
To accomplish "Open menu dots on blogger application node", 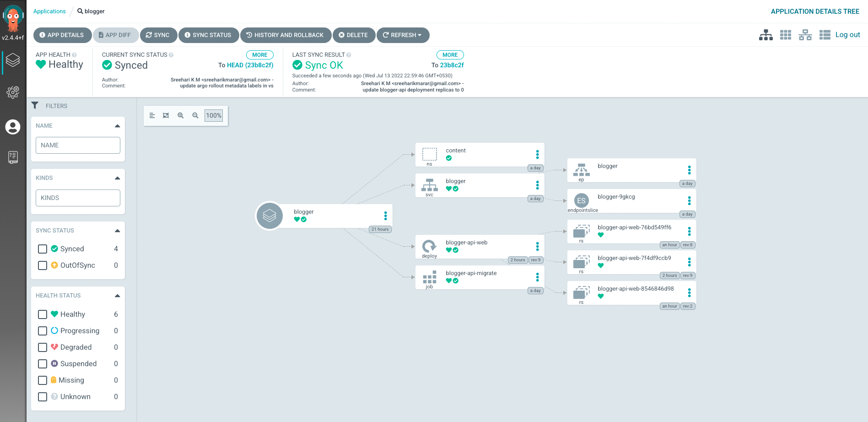I will (x=385, y=216).
